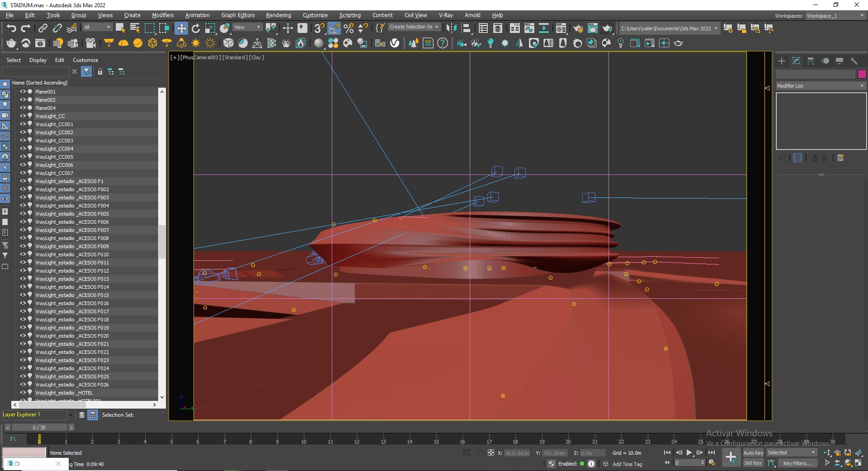Toggle Percent Snap tool
Screen dimensions: 868x471
point(349,28)
